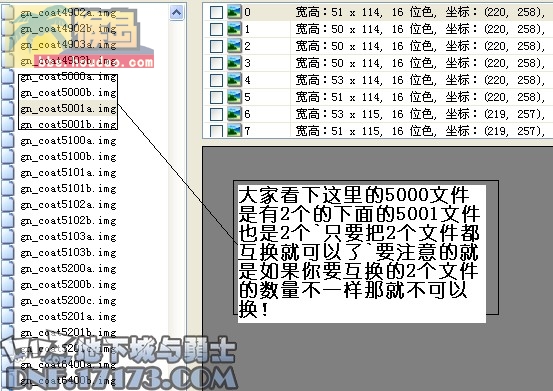
Task: Click file icon beside gn_coat5103a.img
Action: [x=7, y=237]
